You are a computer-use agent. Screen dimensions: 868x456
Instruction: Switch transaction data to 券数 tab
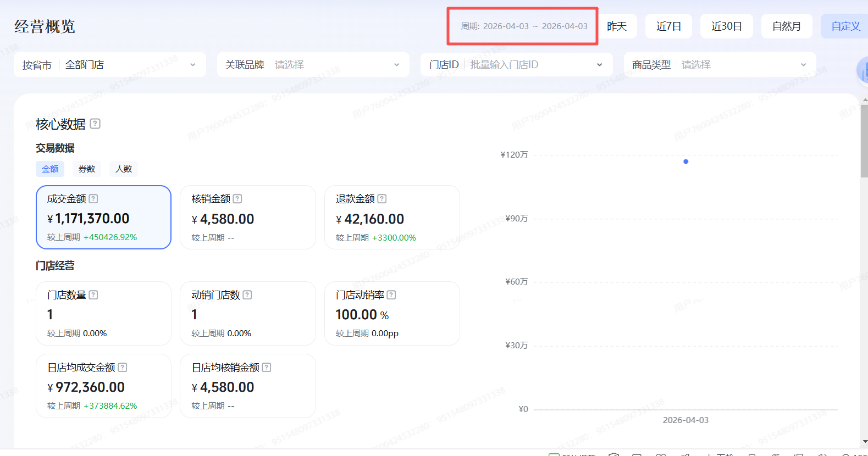click(x=87, y=169)
